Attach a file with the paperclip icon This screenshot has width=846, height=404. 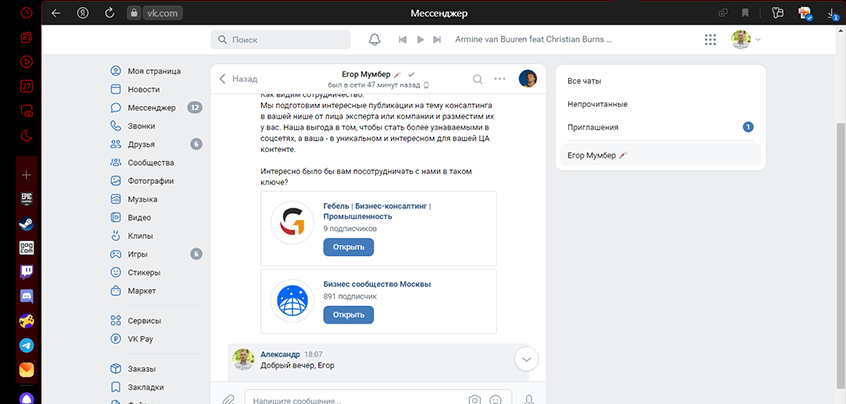point(228,400)
